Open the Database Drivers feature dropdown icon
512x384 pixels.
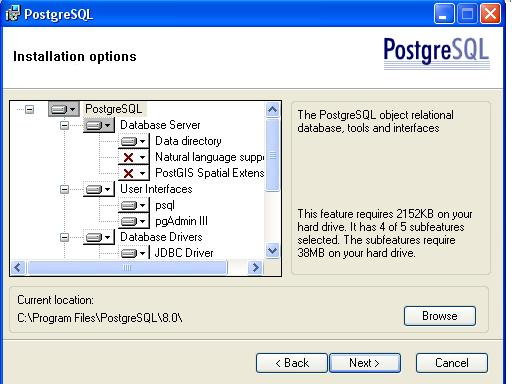[x=99, y=237]
